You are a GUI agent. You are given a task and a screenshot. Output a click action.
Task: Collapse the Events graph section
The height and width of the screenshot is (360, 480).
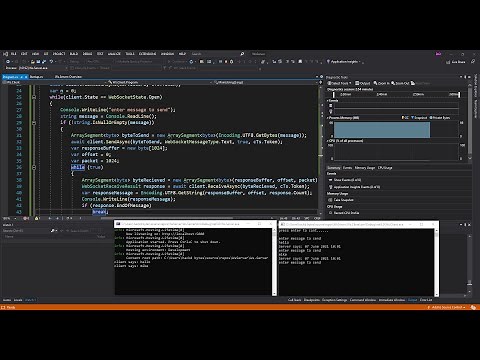pyautogui.click(x=328, y=101)
